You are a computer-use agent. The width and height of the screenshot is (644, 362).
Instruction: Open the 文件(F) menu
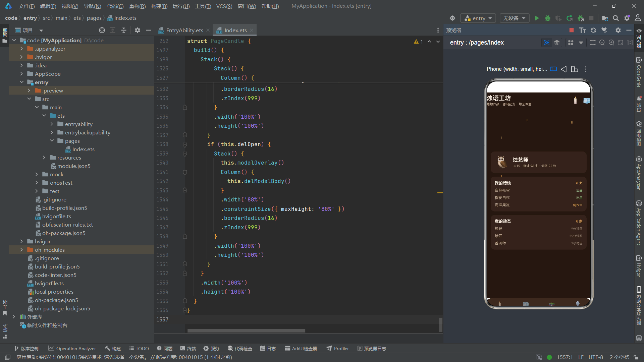coord(26,6)
